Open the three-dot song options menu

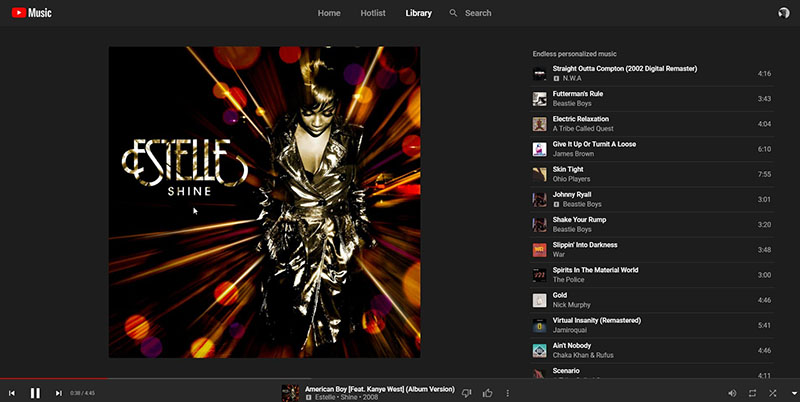coord(508,393)
